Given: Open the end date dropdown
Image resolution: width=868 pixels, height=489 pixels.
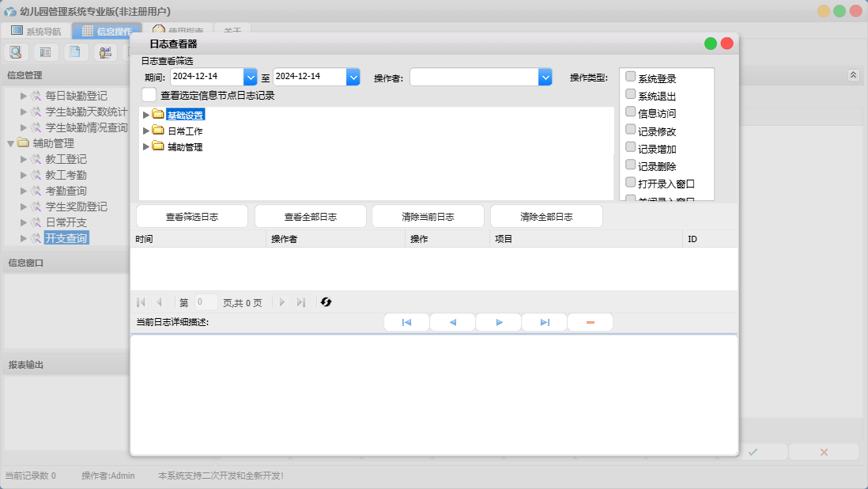Looking at the screenshot, I should [353, 77].
